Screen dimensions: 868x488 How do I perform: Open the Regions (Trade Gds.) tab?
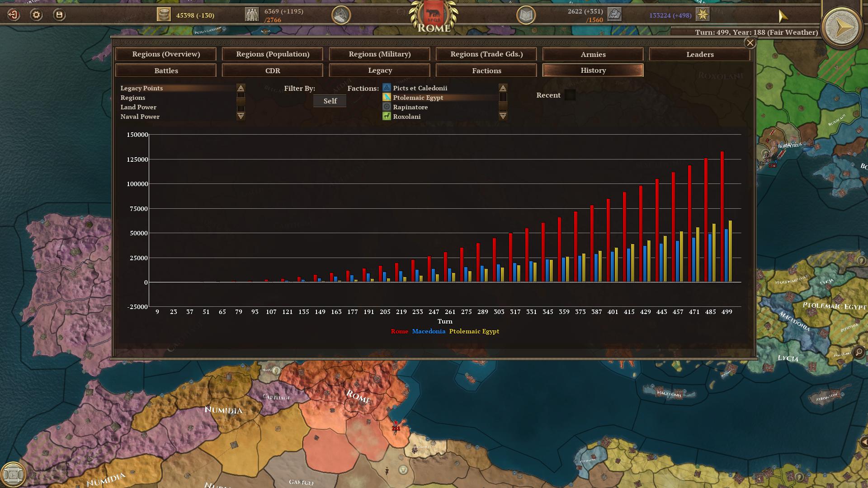486,54
